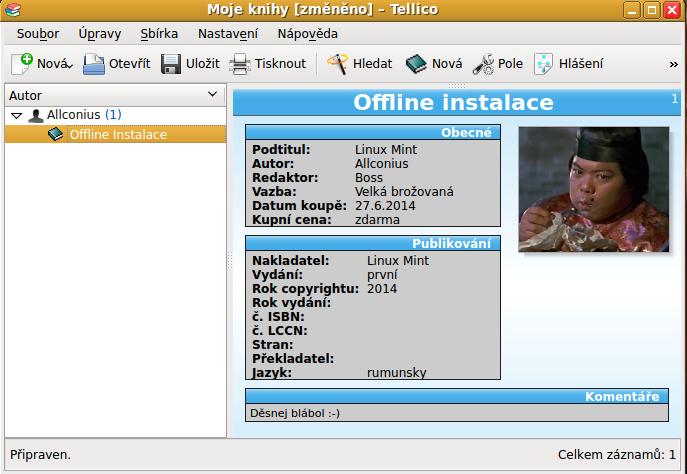Screen dimensions: 687x474
Task: Click the Redaktor value Boss
Action: point(369,177)
